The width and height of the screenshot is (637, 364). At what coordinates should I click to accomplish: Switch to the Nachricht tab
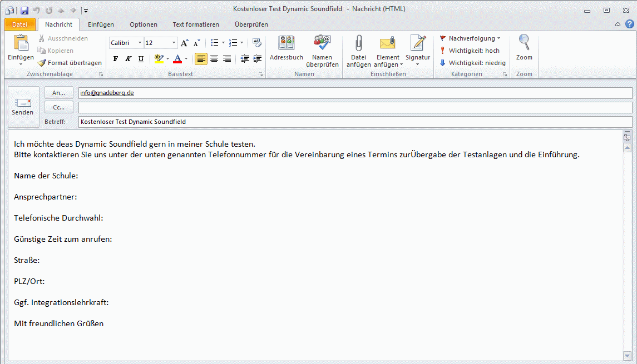(x=58, y=24)
